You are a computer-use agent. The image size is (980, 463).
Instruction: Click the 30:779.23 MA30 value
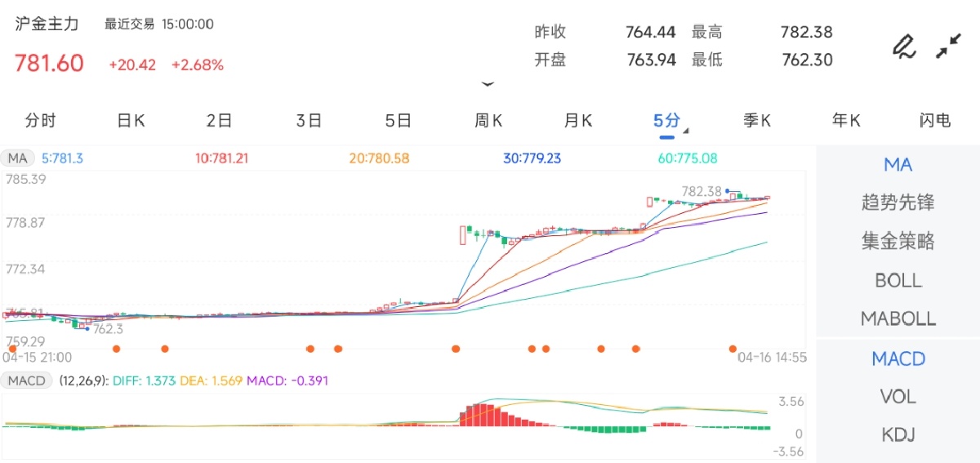tap(532, 158)
